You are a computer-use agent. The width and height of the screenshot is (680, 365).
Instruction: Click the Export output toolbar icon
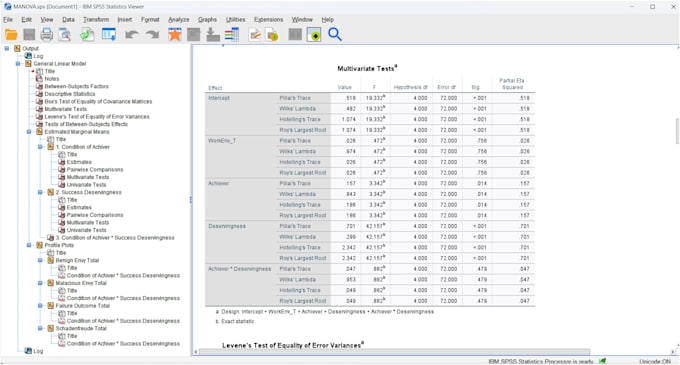[x=87, y=35]
